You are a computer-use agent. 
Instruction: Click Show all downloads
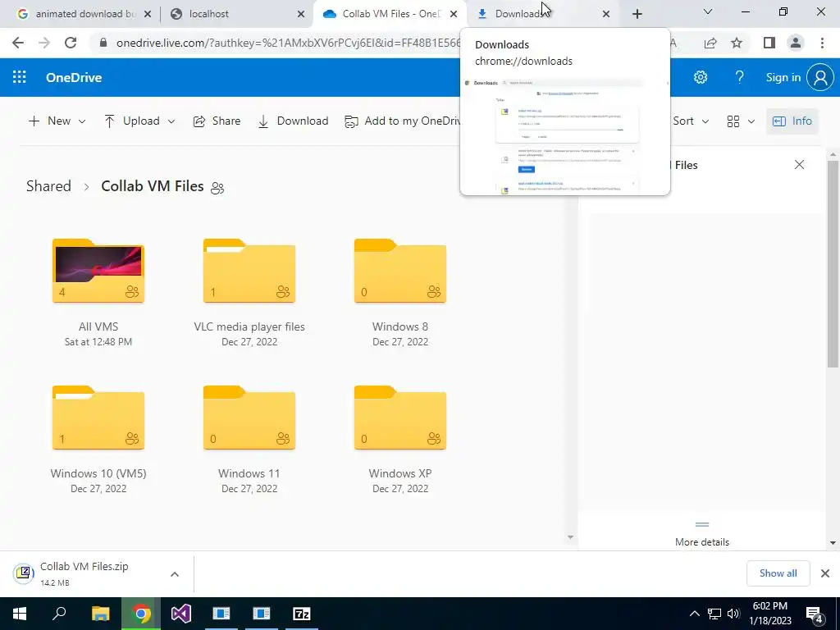(x=778, y=573)
